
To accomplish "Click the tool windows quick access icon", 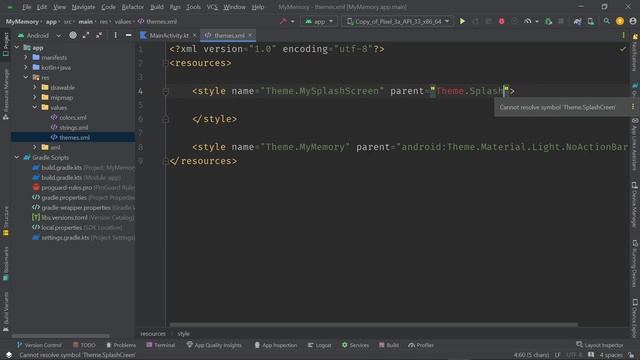I will [x=9, y=355].
